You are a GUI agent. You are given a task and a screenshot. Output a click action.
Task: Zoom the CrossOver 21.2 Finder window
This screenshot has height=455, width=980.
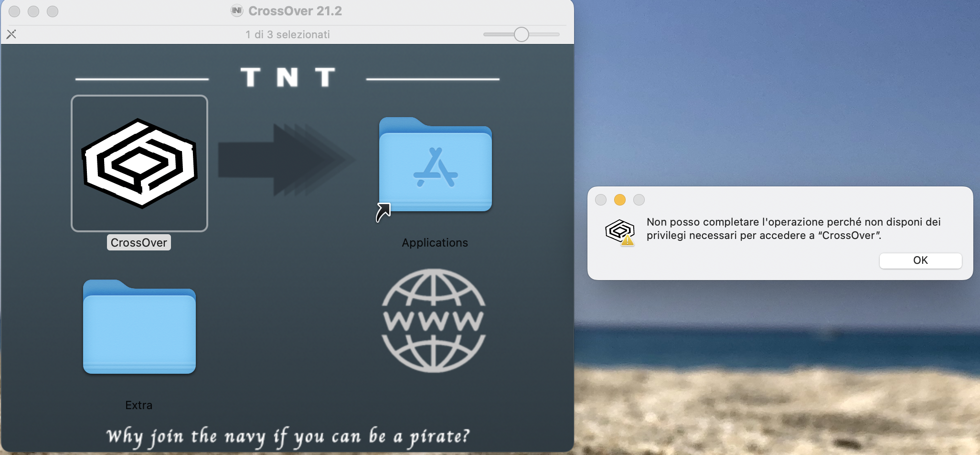click(53, 11)
